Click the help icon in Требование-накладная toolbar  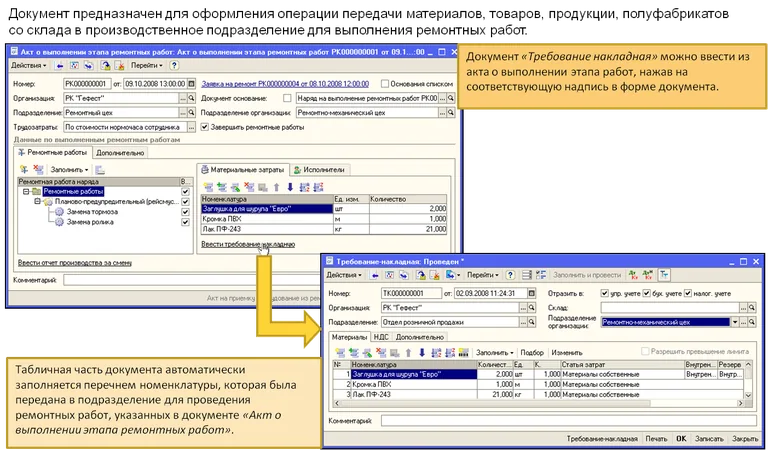[508, 274]
